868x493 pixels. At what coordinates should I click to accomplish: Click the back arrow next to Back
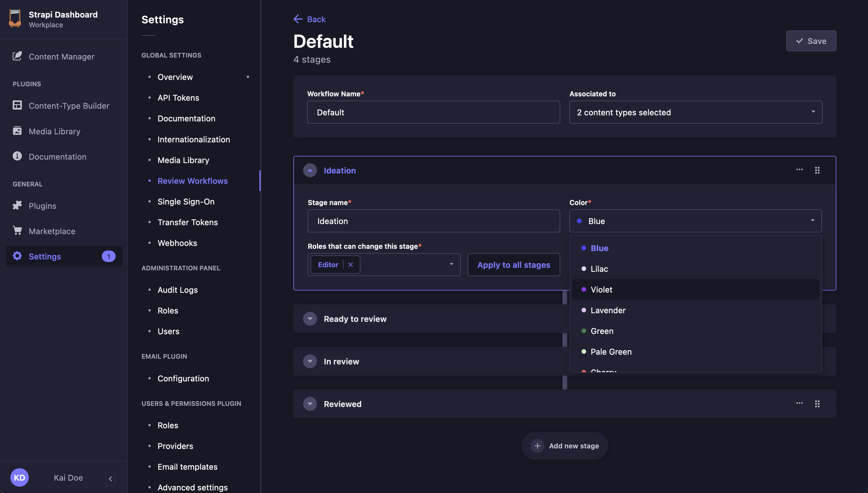[298, 19]
